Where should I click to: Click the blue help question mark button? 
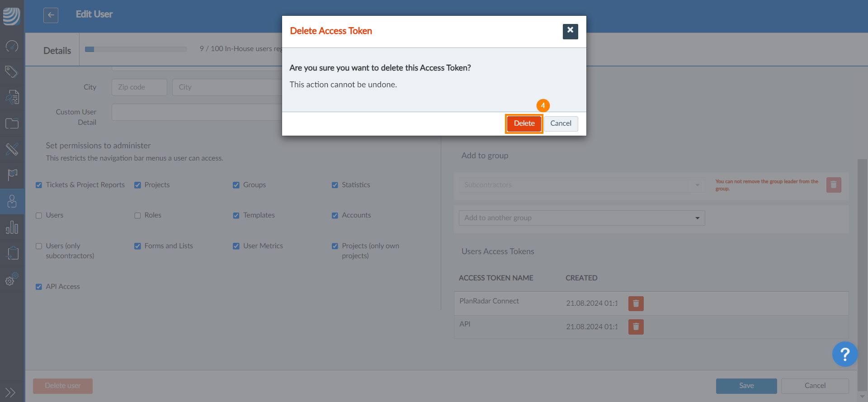click(x=844, y=354)
